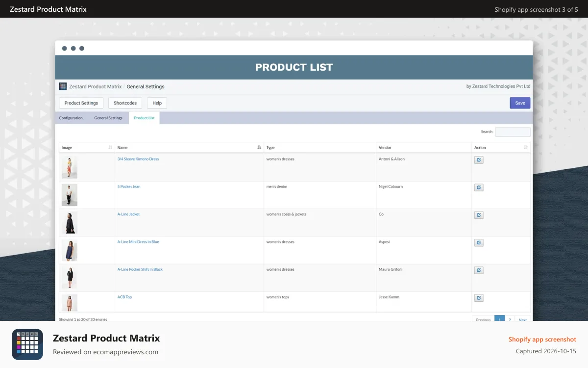Open the ACB Top product link
The width and height of the screenshot is (588, 368).
[124, 297]
